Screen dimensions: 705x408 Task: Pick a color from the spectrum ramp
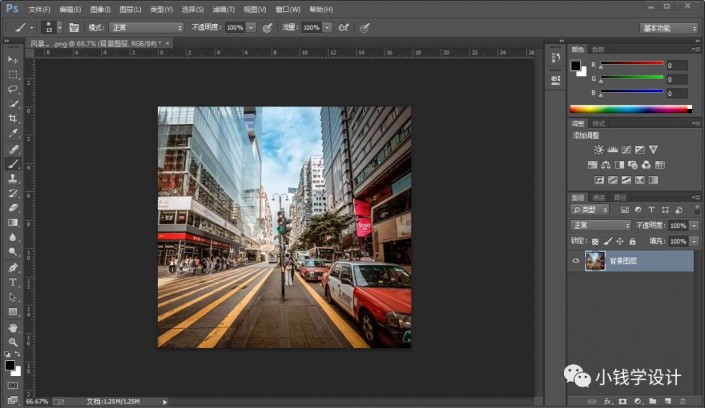pyautogui.click(x=630, y=109)
